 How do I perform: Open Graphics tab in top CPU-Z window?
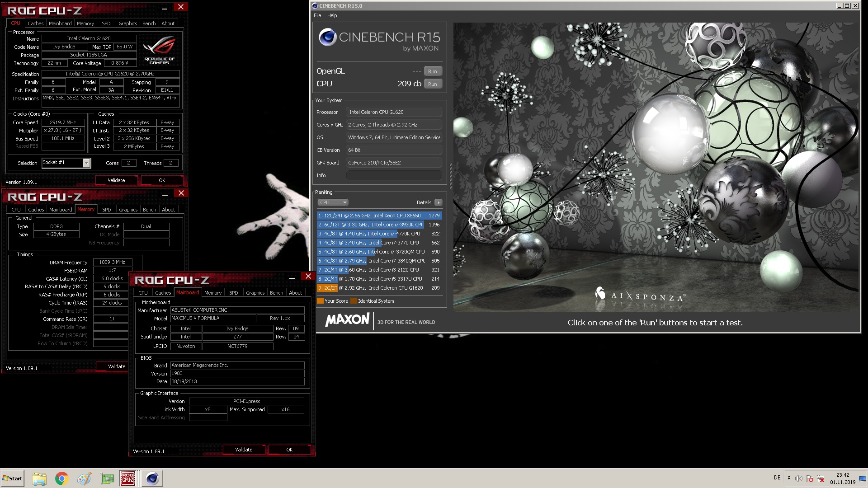[x=127, y=23]
